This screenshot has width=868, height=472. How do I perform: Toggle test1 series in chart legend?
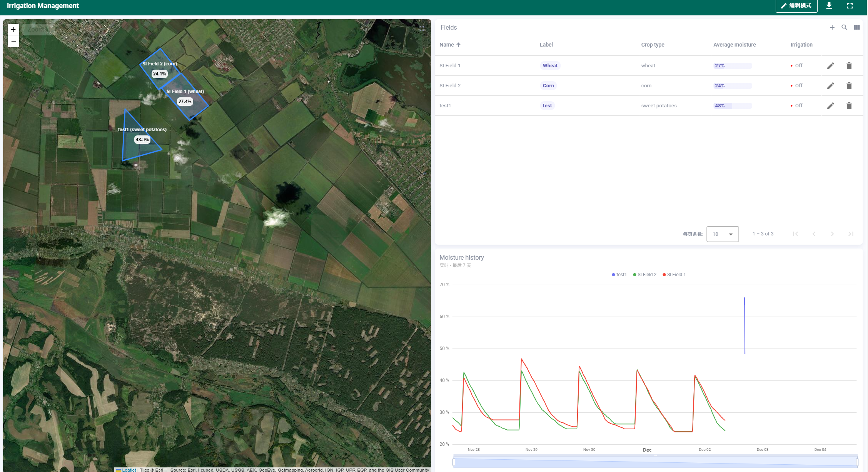tap(619, 275)
